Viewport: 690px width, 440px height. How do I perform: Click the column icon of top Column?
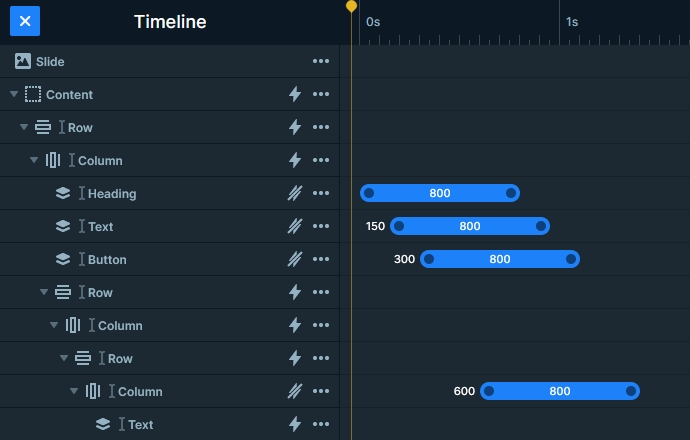53,160
